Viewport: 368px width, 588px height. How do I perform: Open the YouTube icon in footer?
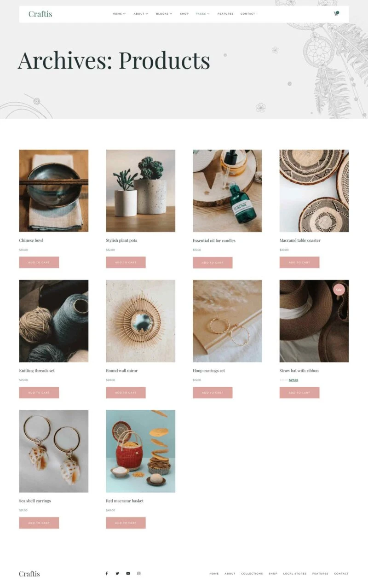[128, 573]
